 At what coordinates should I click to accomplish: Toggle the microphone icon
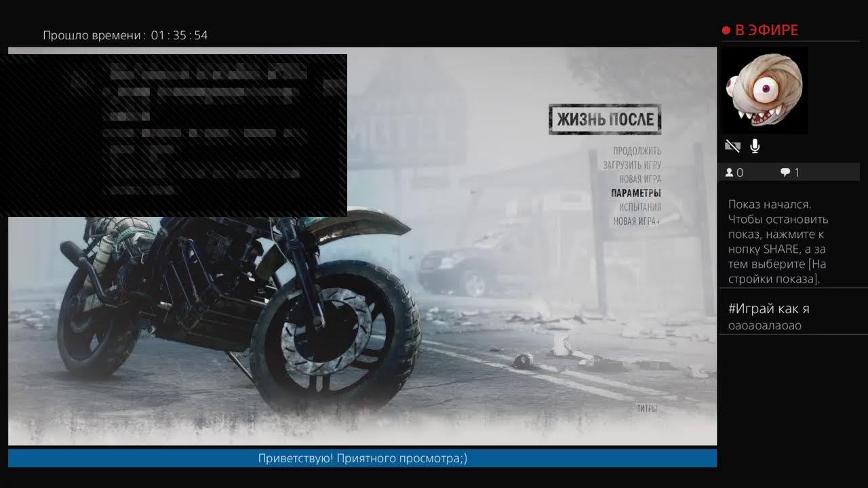click(755, 146)
